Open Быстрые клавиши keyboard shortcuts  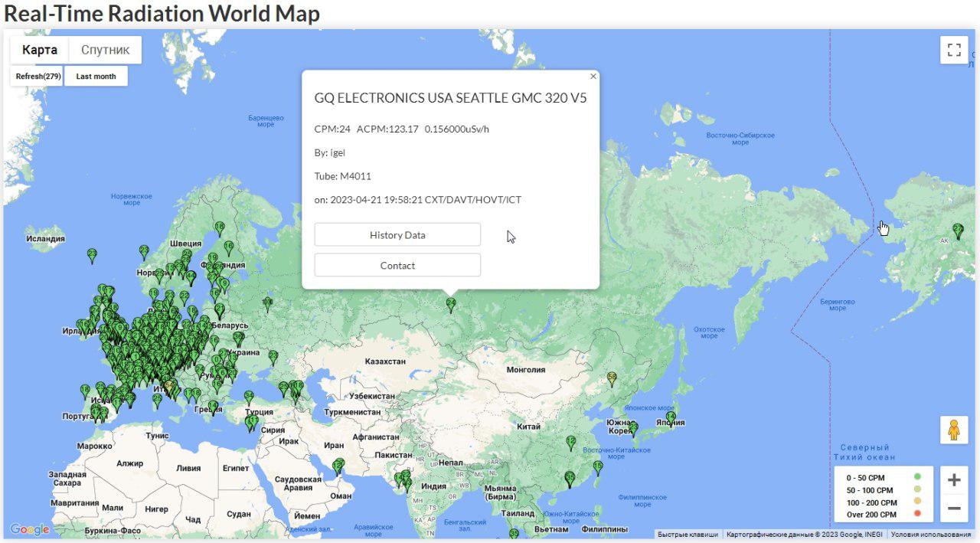[688, 535]
